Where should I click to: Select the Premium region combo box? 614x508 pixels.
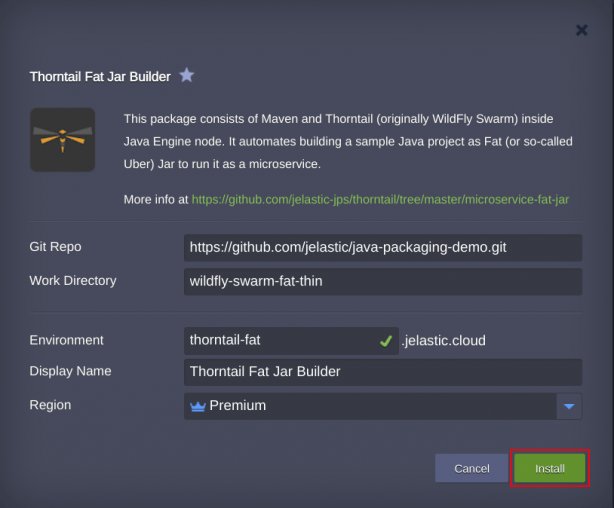click(x=383, y=406)
